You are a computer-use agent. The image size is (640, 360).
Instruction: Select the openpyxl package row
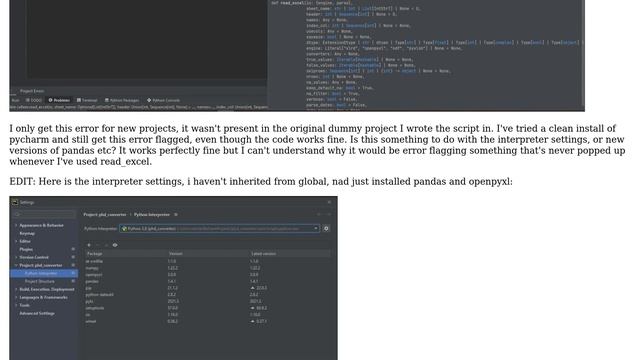pyautogui.click(x=208, y=275)
